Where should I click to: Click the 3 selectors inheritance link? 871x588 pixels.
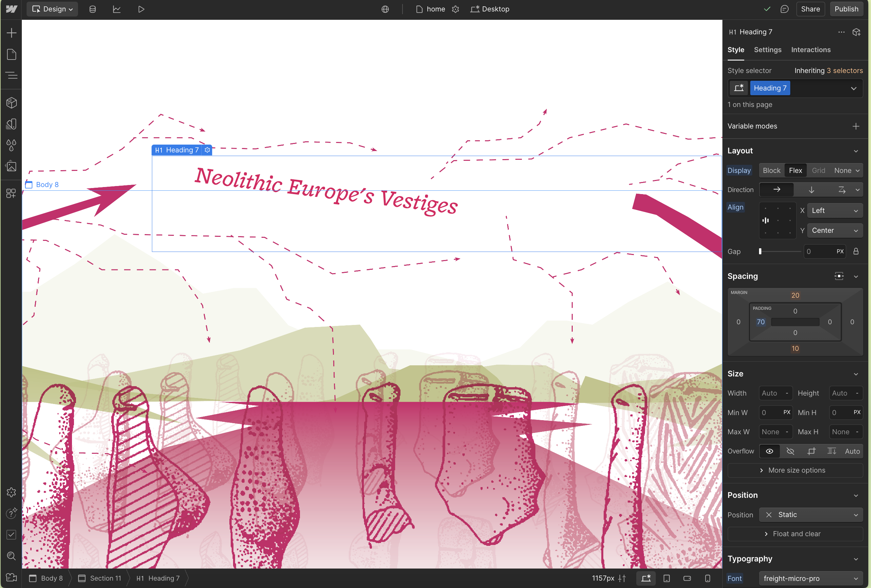tap(844, 71)
